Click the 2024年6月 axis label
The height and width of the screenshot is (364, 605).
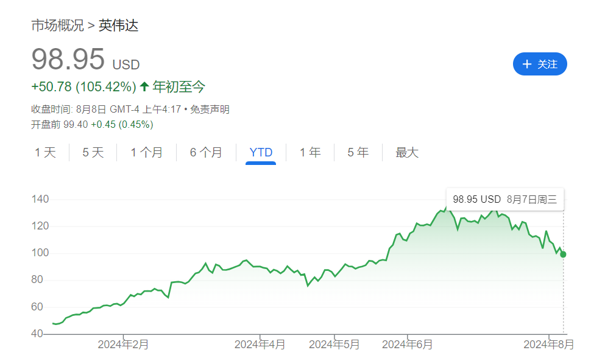click(407, 345)
